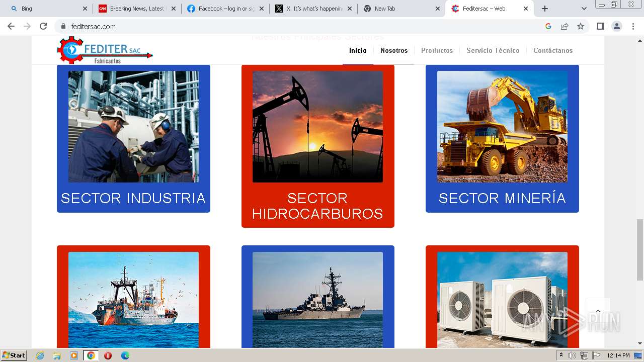Open the Opera taskbar icon
The width and height of the screenshot is (644, 362).
[108, 355]
